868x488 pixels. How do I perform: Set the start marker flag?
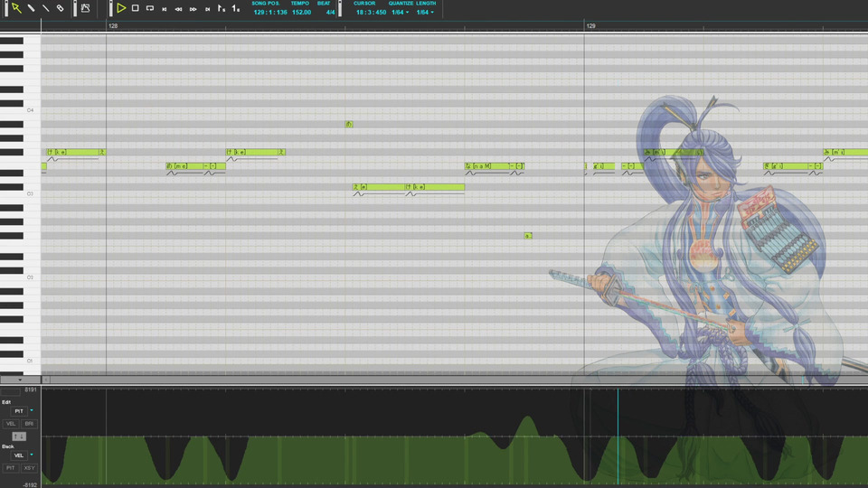tap(222, 8)
